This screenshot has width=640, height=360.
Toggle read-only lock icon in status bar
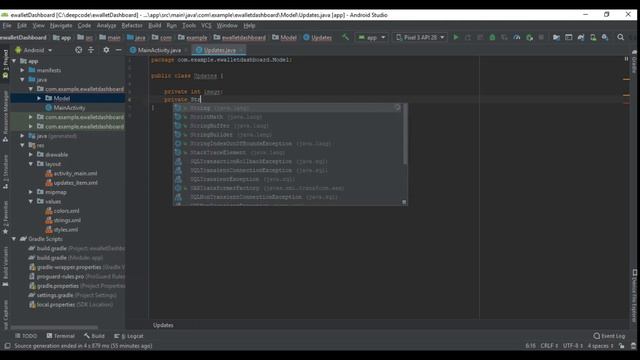pos(621,346)
